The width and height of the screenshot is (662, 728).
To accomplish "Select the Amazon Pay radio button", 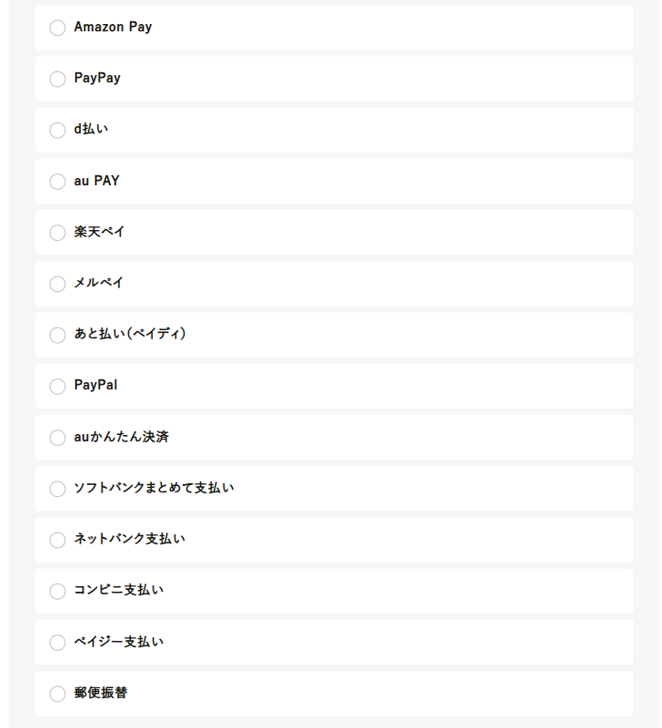I will (x=58, y=28).
